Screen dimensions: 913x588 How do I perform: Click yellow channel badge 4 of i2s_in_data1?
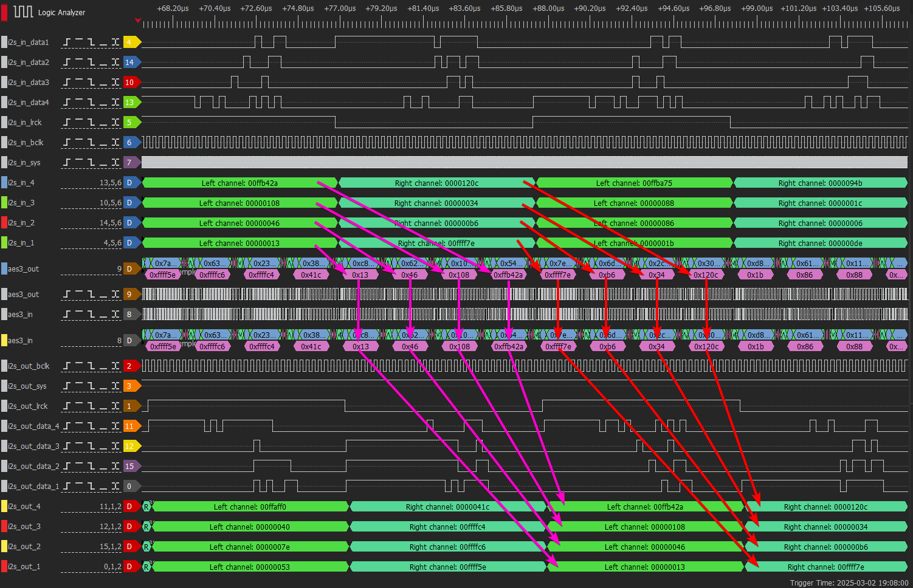click(132, 43)
